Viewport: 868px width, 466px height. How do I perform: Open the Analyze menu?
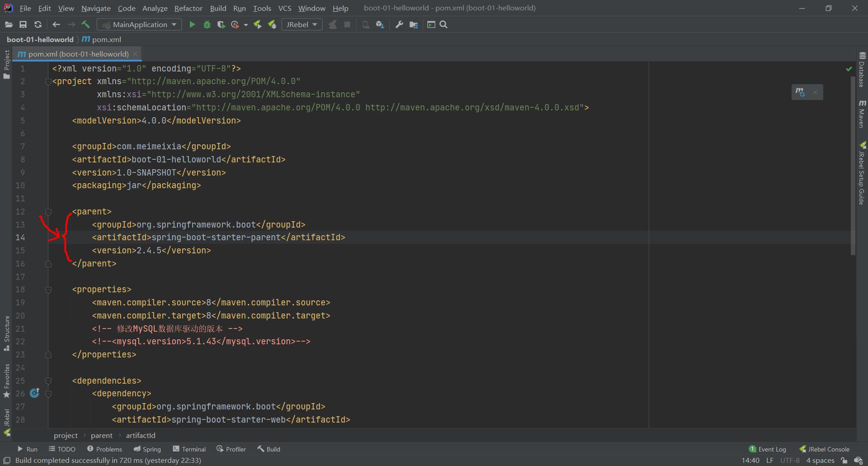pyautogui.click(x=155, y=8)
